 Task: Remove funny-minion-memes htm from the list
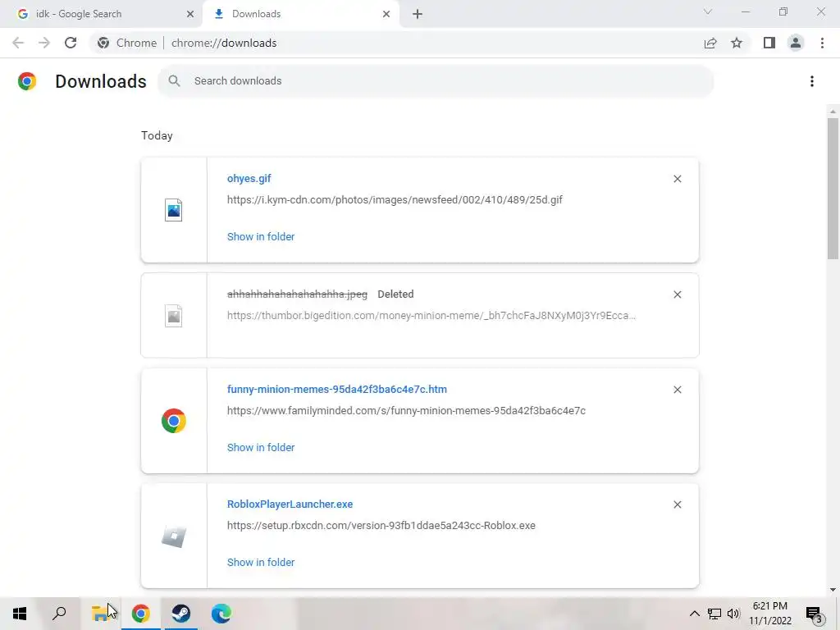[x=677, y=390]
